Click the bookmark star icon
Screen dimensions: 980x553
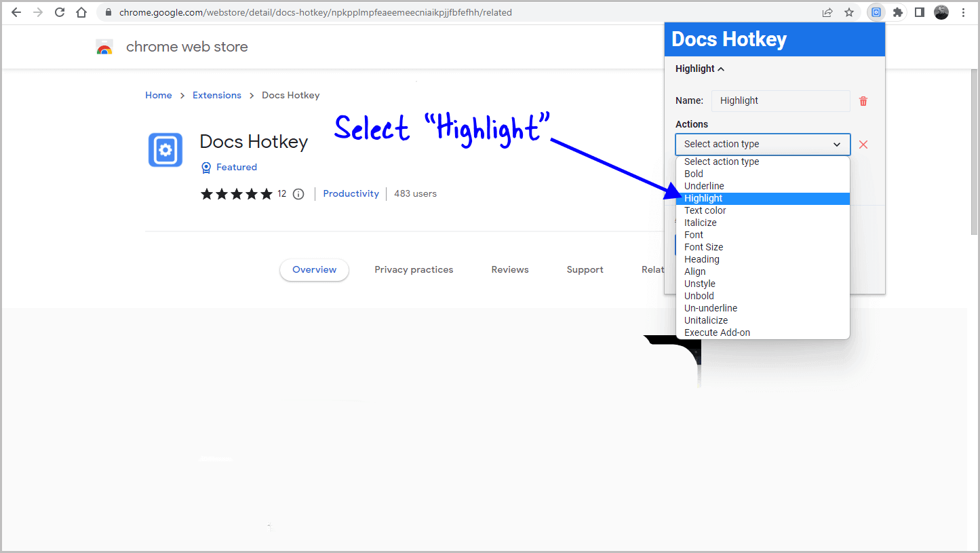tap(849, 12)
